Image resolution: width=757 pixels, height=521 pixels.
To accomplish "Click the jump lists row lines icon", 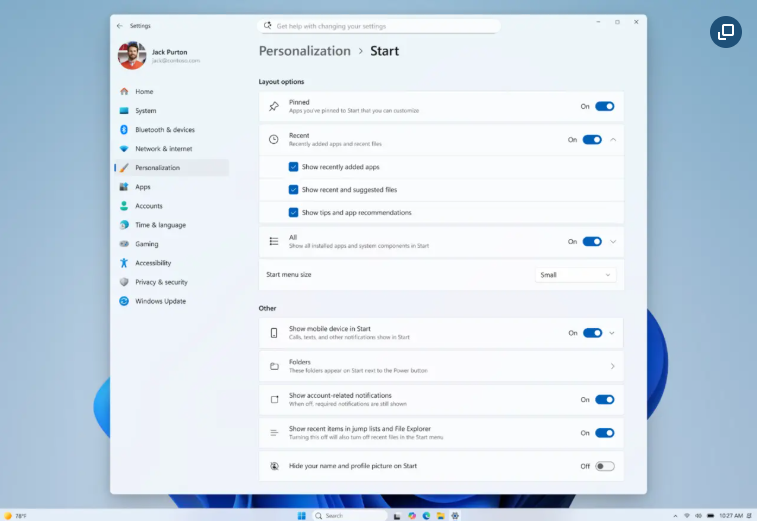I will pos(274,433).
